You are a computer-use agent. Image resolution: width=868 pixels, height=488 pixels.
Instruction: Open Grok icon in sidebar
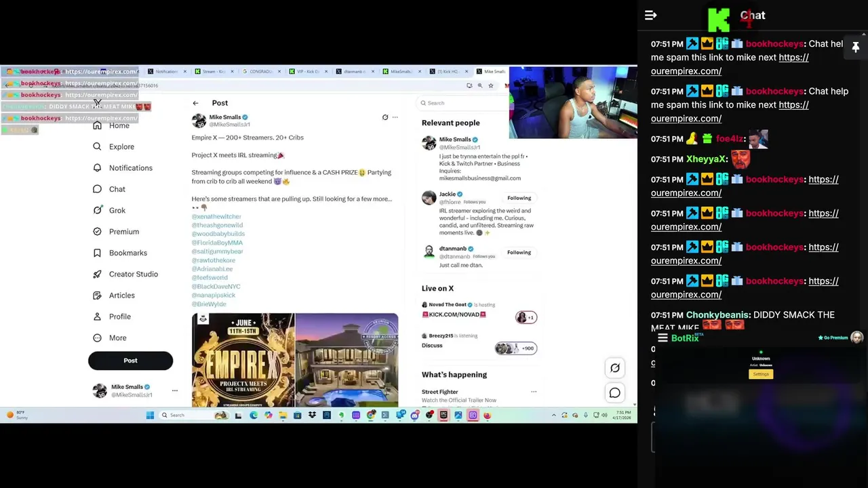[x=97, y=210]
